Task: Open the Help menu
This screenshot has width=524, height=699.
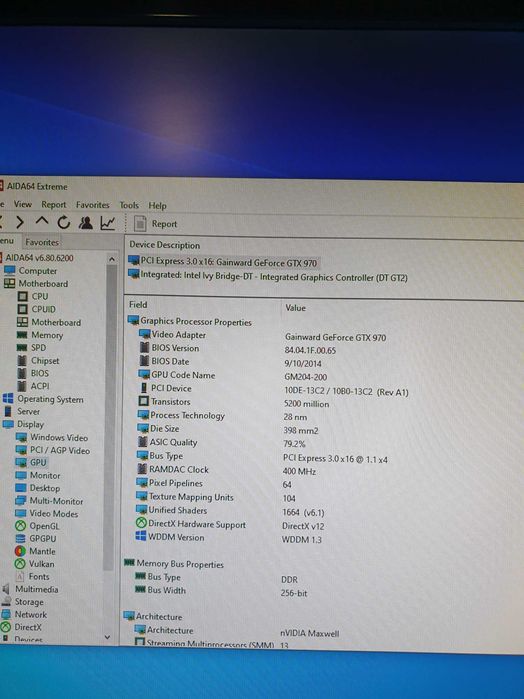Action: pos(157,206)
